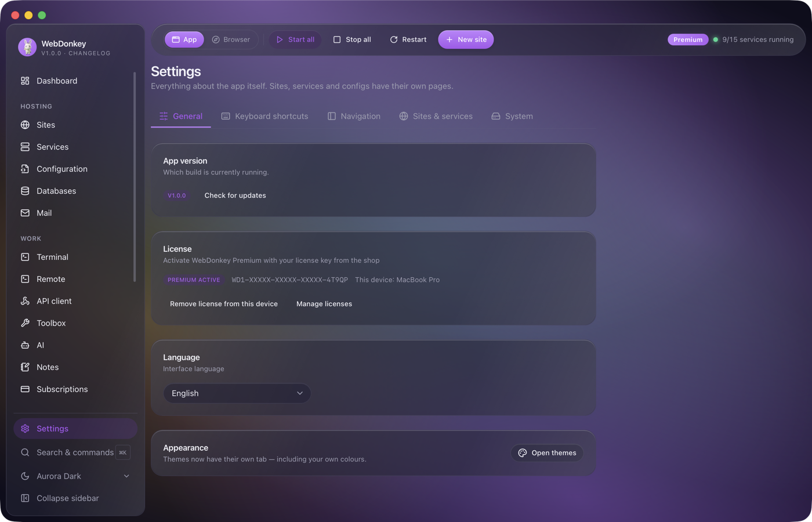The height and width of the screenshot is (522, 812).
Task: Open the General settings tab
Action: (181, 116)
